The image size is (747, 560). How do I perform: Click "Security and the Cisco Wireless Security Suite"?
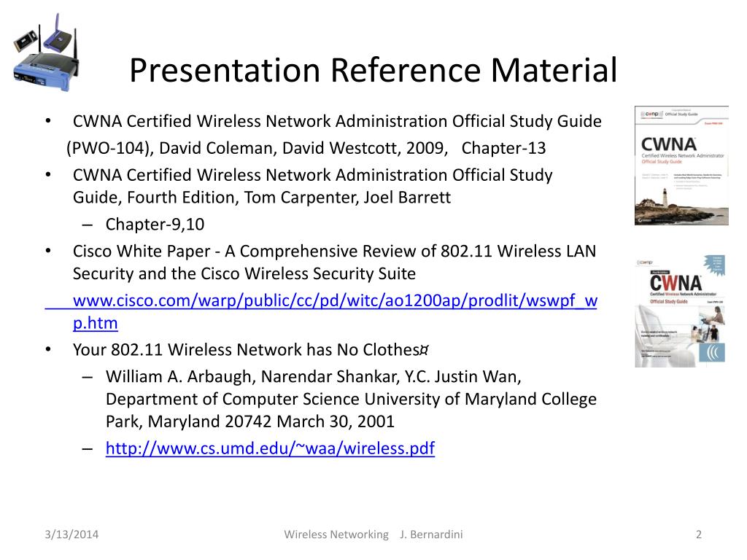[244, 274]
